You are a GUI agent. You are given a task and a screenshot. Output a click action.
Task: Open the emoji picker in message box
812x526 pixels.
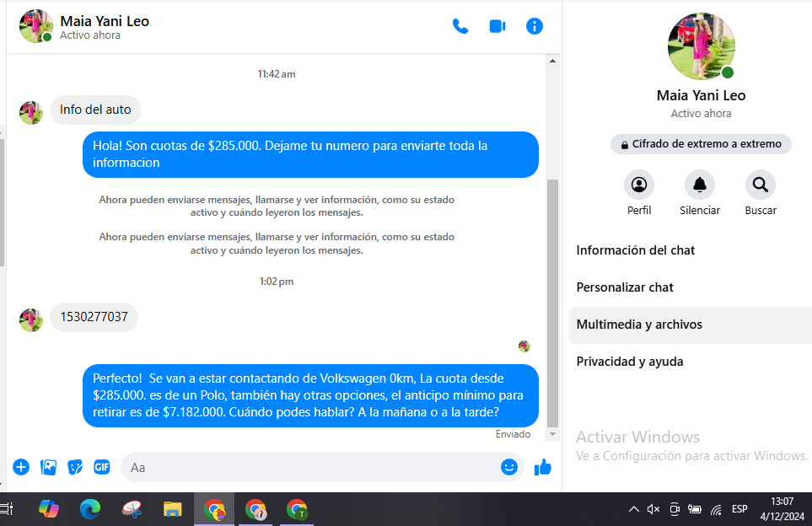509,467
